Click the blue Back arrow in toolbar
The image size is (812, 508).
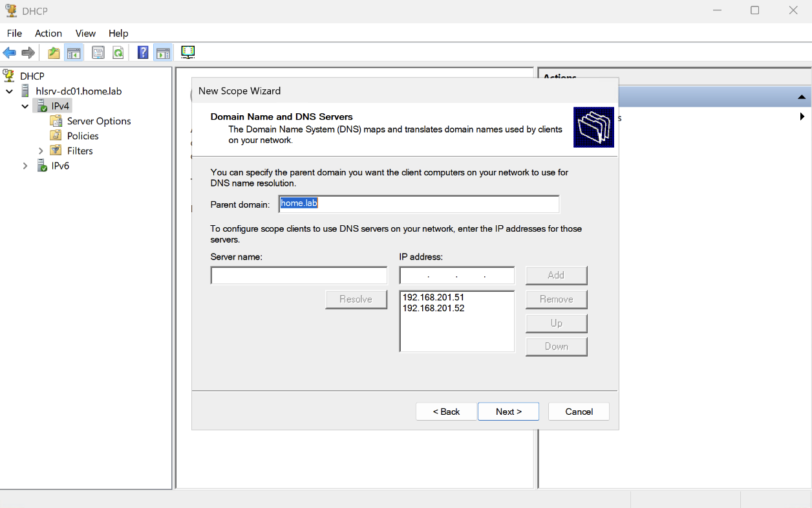(9, 53)
